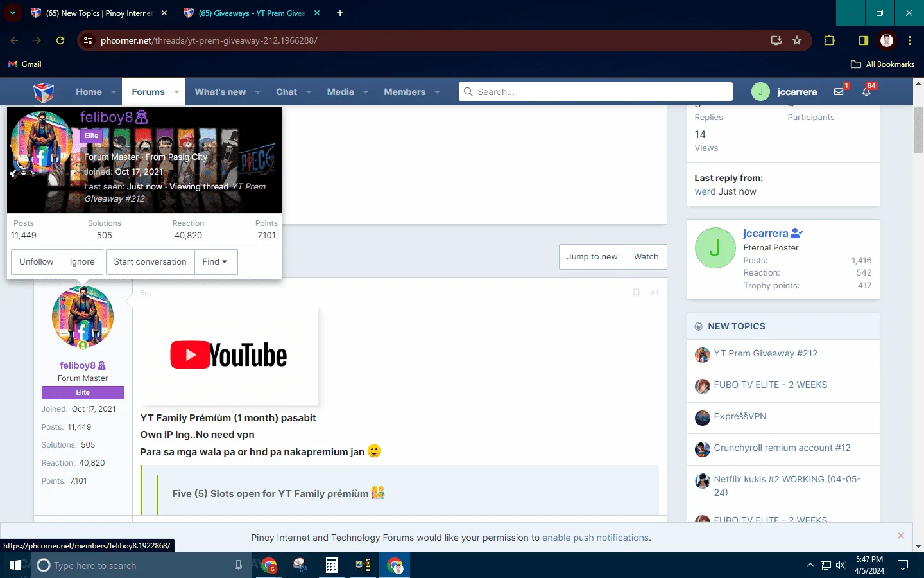
Task: Expand the Find dropdown in the profile card
Action: click(x=216, y=262)
